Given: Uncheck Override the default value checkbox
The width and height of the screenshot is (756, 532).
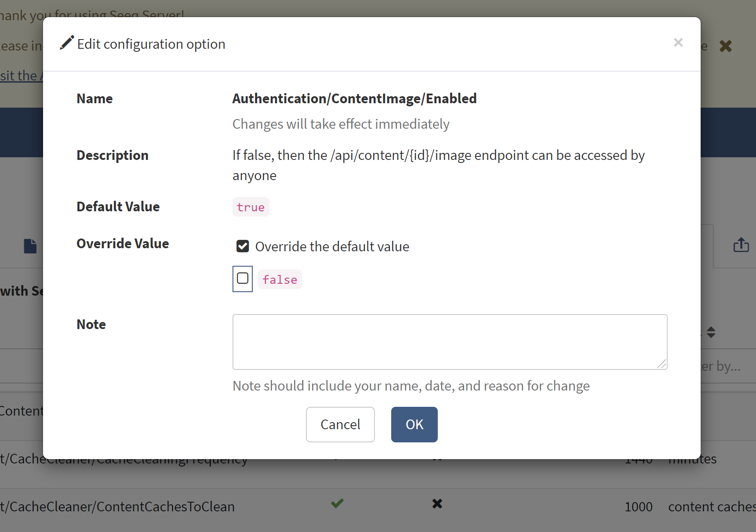Looking at the screenshot, I should [243, 246].
